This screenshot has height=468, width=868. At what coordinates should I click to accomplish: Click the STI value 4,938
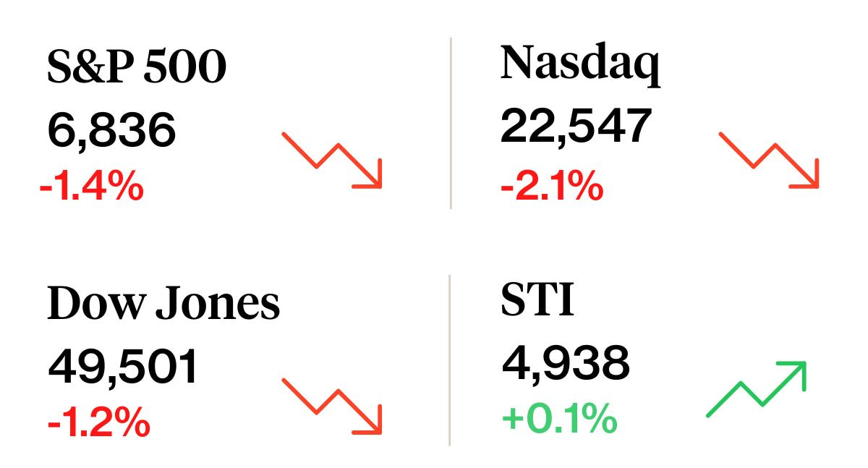[565, 363]
